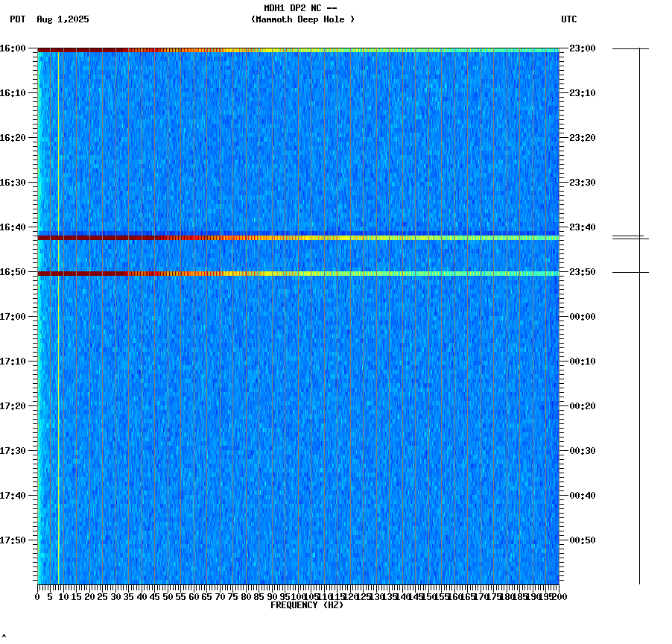Select the Aug 1,2025 date text
The image size is (672, 644).
coord(63,20)
